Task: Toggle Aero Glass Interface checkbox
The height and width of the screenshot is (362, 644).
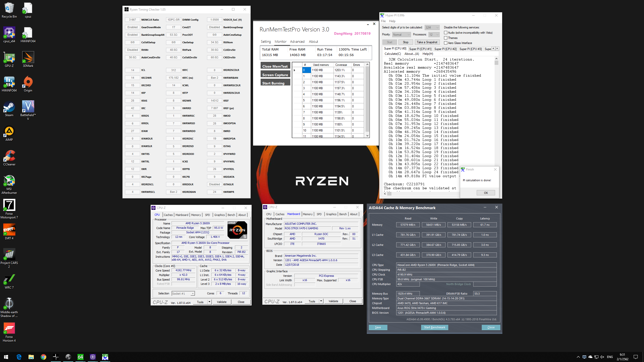Action: [x=446, y=43]
